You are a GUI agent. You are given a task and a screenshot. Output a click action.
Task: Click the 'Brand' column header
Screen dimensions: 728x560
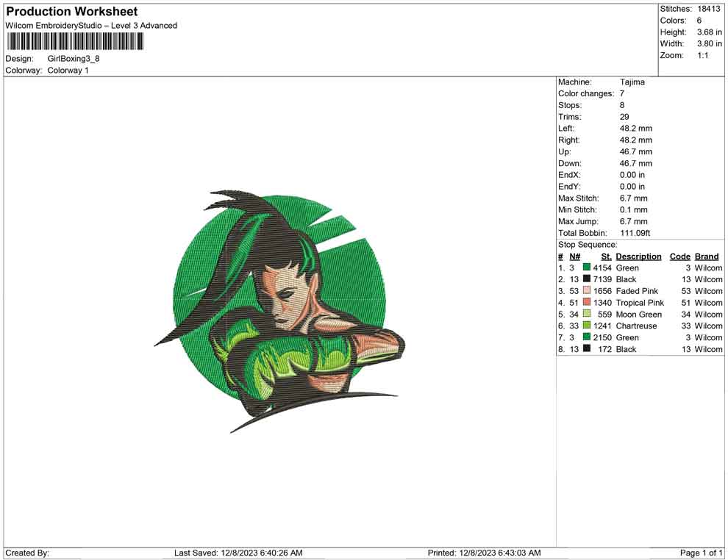(x=707, y=256)
